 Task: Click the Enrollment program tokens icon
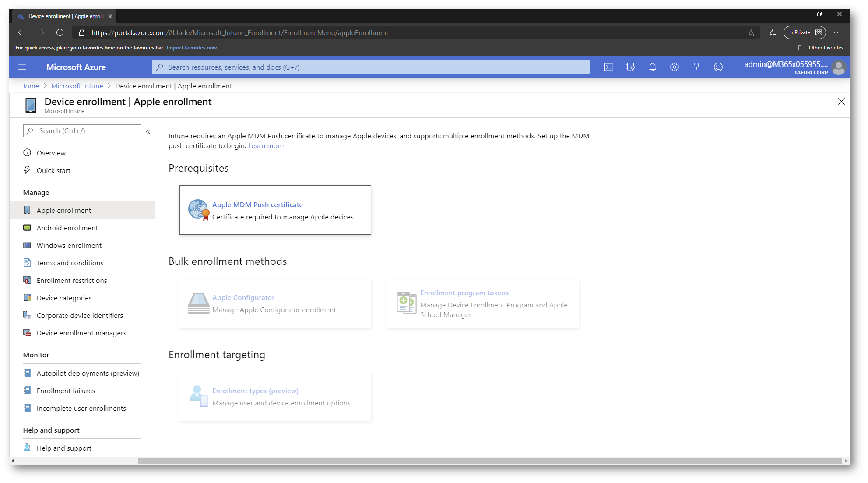406,303
